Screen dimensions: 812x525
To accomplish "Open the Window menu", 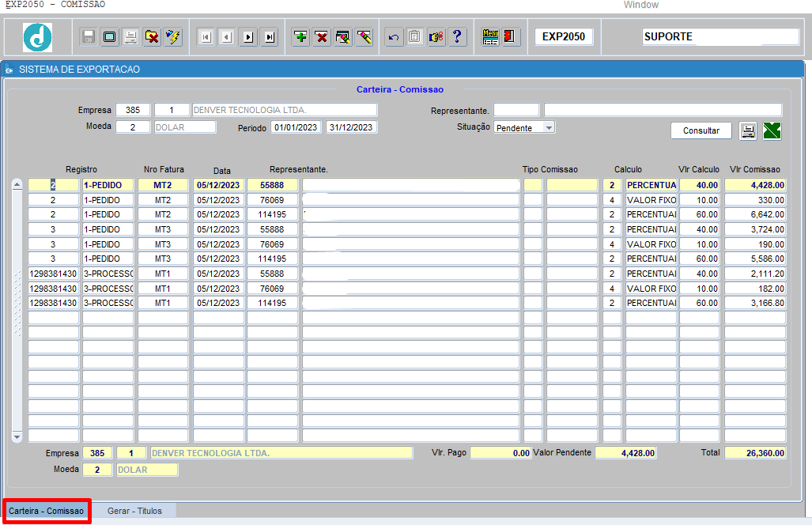I will (x=641, y=5).
